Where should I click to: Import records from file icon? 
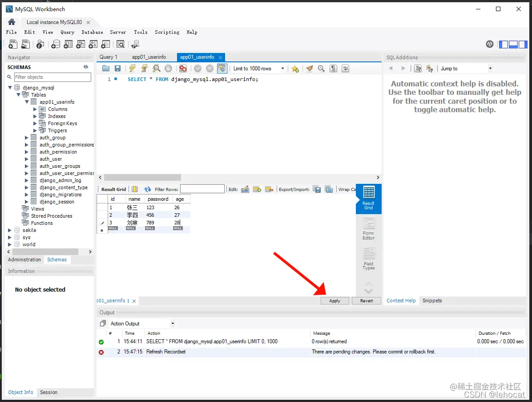pos(329,190)
